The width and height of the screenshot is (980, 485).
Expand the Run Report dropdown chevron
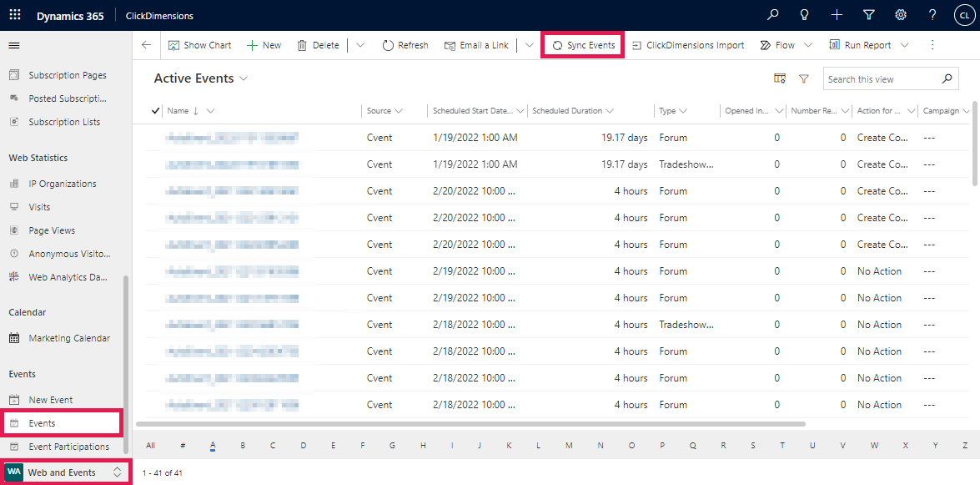904,45
